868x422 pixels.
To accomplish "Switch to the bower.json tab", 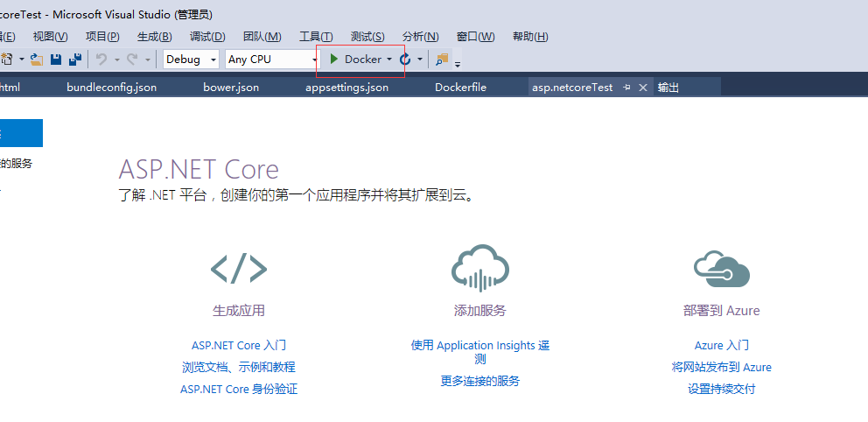I will coord(231,88).
